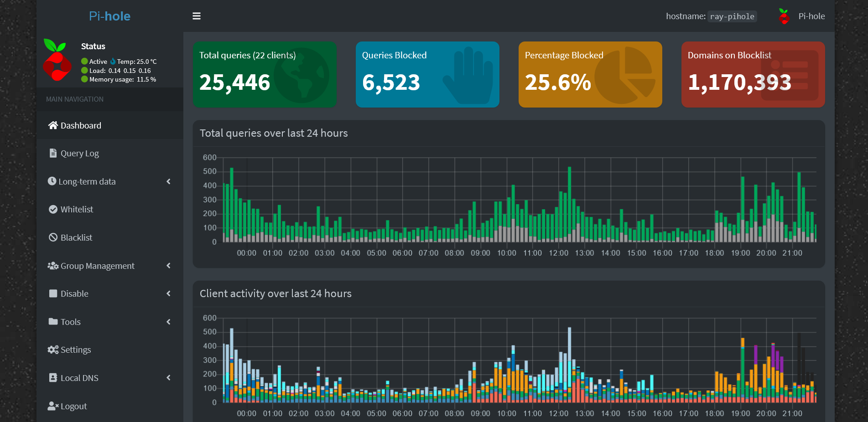Viewport: 868px width, 422px height.
Task: Click the 19:00 label on the Client activity chart
Action: [740, 413]
